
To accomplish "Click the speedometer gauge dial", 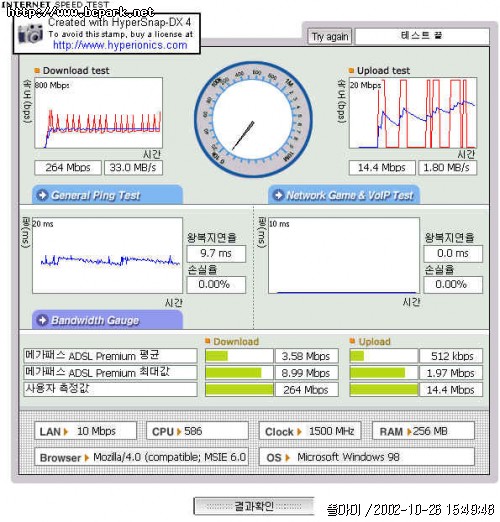I will point(253,119).
